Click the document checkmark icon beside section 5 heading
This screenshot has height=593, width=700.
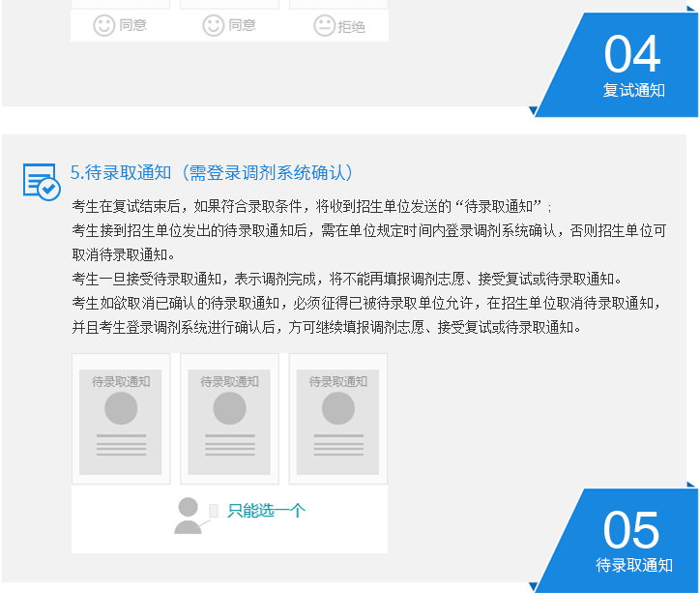click(x=42, y=182)
